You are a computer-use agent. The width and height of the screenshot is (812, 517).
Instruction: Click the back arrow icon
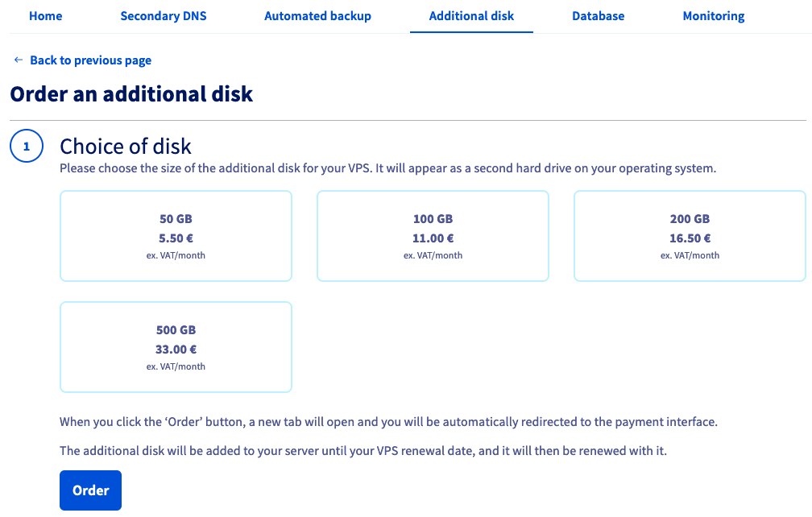click(18, 60)
